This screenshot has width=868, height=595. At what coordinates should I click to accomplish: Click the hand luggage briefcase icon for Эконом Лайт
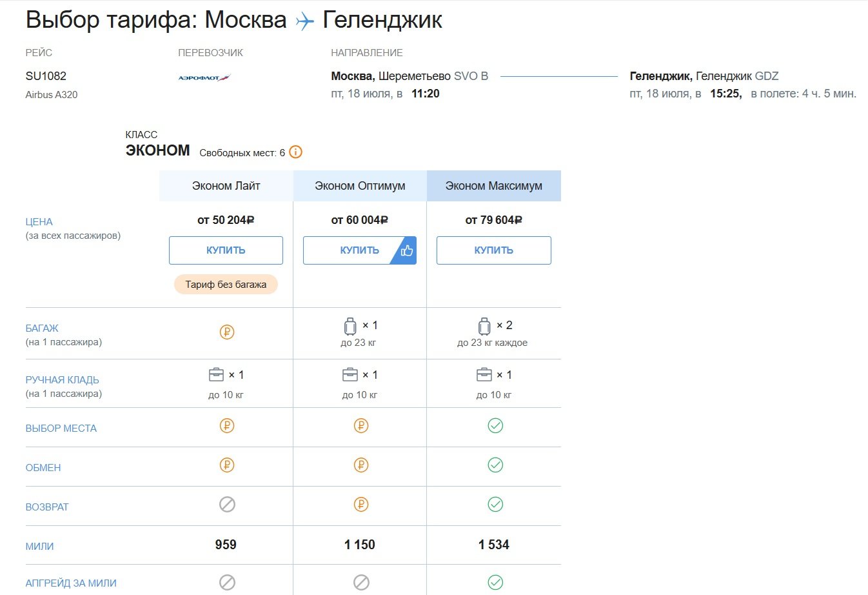(216, 375)
